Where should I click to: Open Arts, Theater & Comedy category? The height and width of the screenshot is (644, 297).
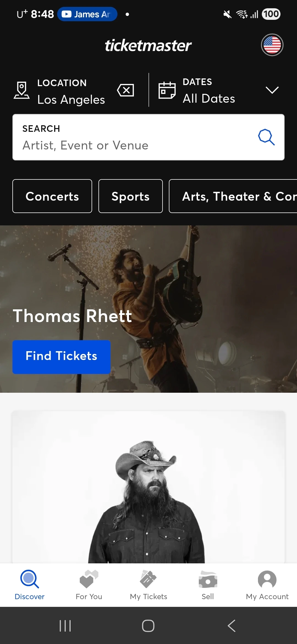tap(233, 196)
